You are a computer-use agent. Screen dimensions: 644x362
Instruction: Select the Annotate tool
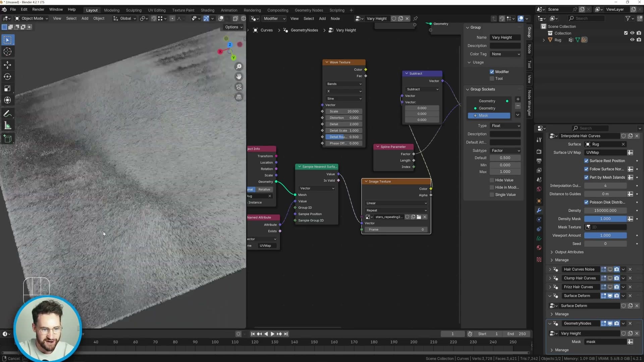click(7, 114)
